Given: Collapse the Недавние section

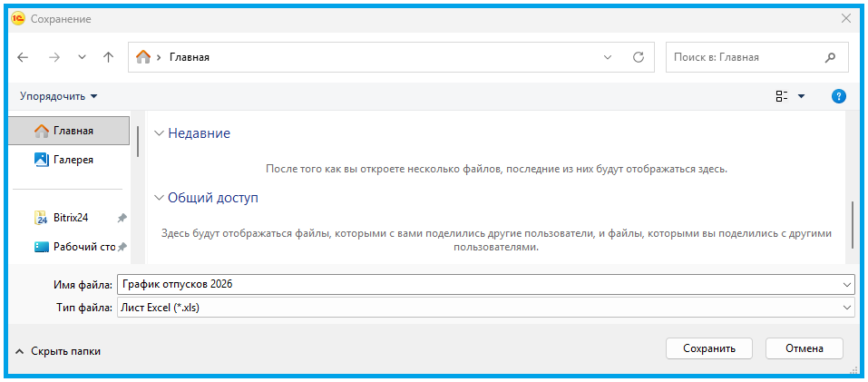Looking at the screenshot, I should [160, 133].
